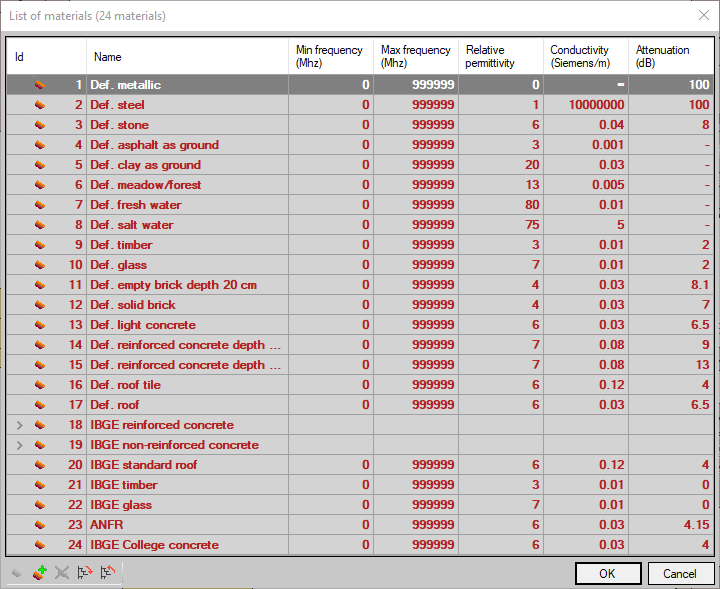Click material icon beside Def. roof tile
Image resolution: width=720 pixels, height=589 pixels.
40,385
